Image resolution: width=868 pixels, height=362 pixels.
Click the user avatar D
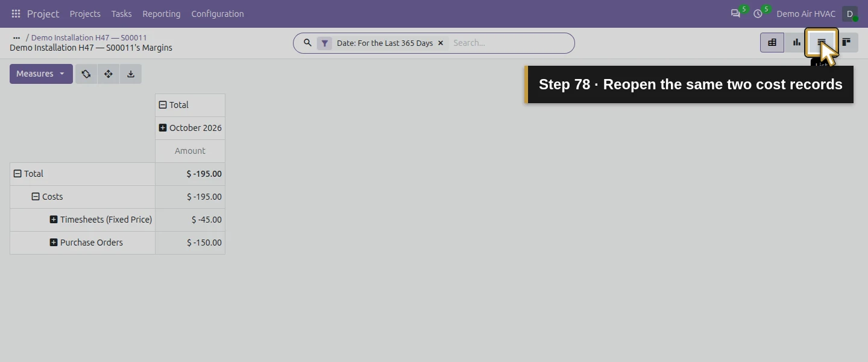click(850, 14)
